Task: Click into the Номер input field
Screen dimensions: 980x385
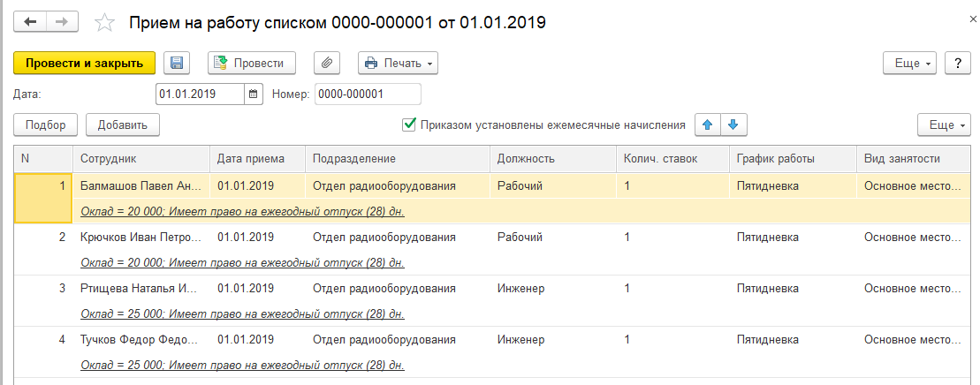Action: click(x=368, y=94)
